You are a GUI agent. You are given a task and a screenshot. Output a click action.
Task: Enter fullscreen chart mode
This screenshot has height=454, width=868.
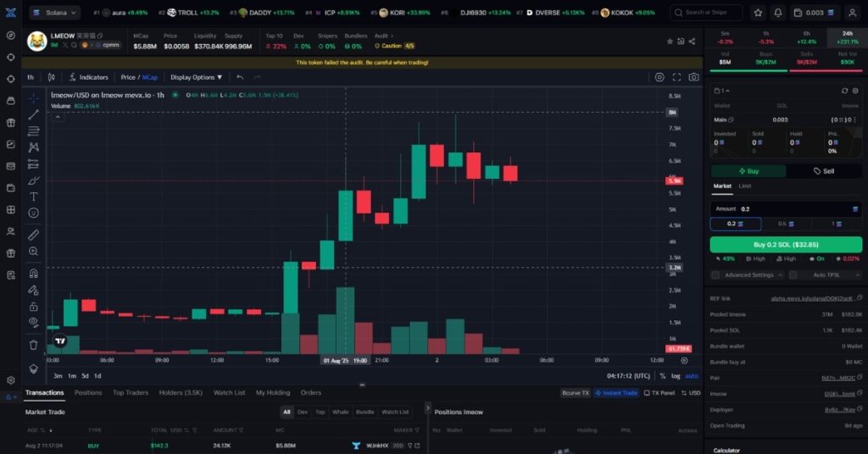676,77
